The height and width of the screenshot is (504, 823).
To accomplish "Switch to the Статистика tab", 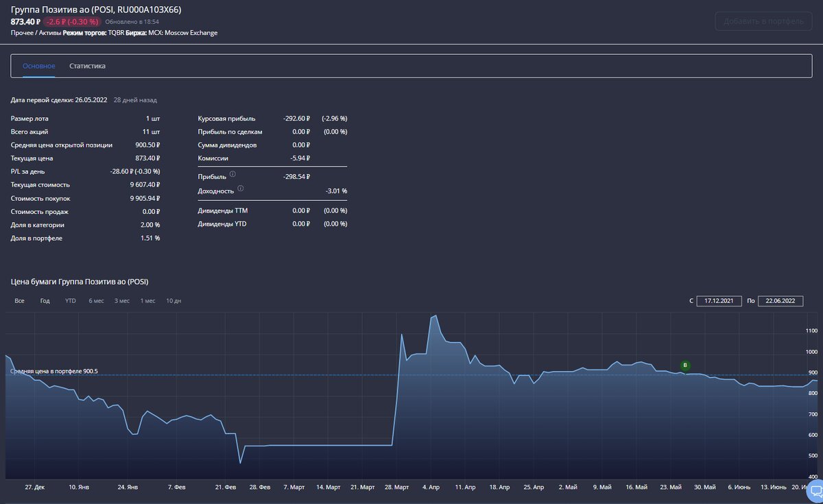I will 87,67.
